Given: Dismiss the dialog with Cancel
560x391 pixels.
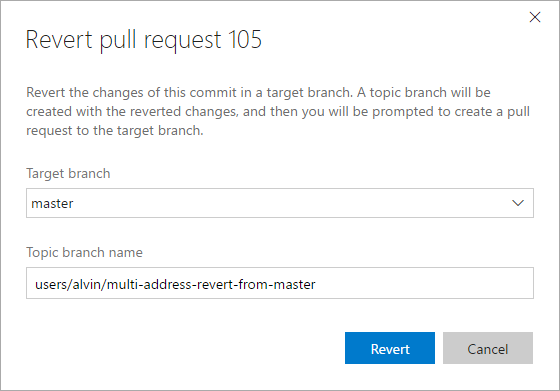Looking at the screenshot, I should [x=488, y=348].
